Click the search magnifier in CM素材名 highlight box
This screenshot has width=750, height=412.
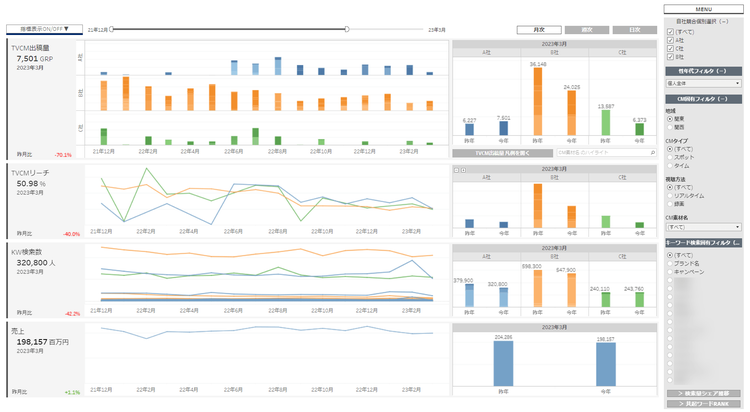click(653, 153)
